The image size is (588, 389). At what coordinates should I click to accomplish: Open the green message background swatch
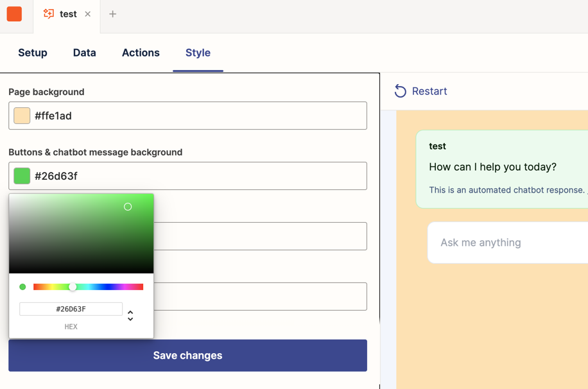21,175
